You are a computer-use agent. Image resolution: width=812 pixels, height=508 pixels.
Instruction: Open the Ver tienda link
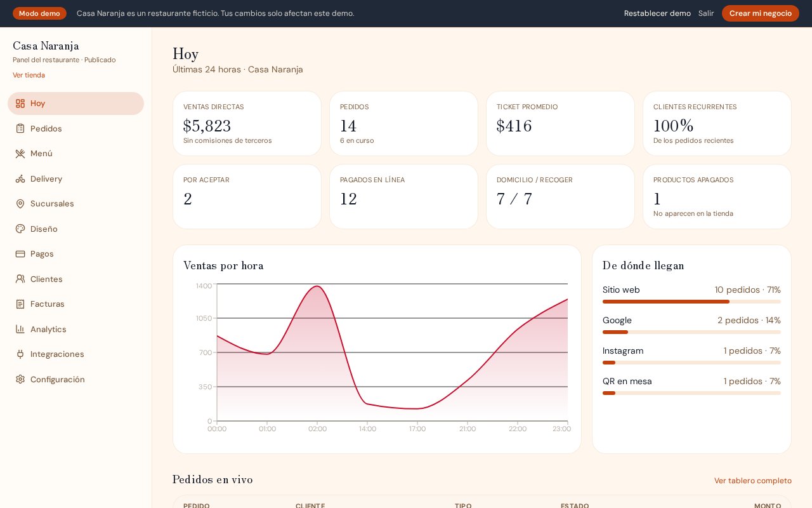point(29,75)
